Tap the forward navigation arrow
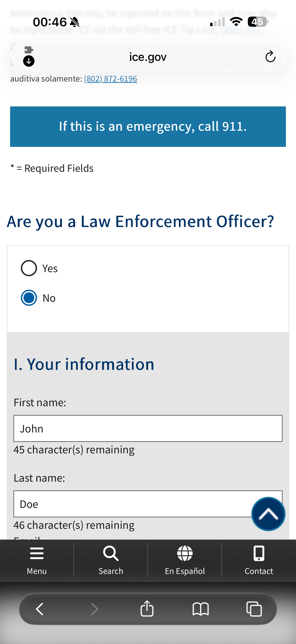This screenshot has height=644, width=296. 94,609
